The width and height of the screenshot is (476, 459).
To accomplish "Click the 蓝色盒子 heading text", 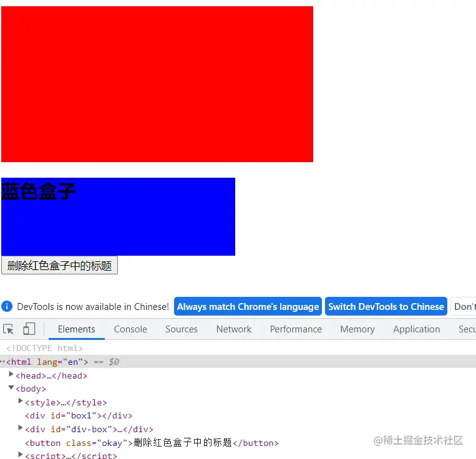I will (x=38, y=191).
